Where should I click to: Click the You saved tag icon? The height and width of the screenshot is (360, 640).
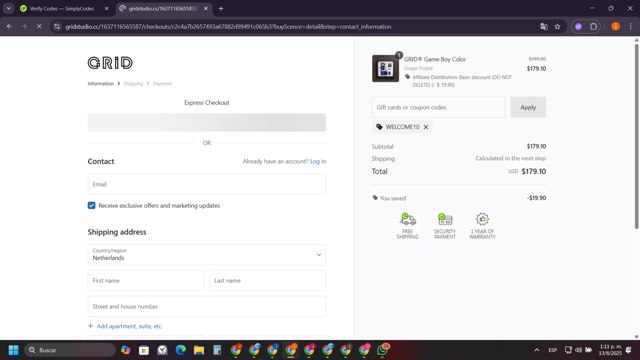[375, 198]
